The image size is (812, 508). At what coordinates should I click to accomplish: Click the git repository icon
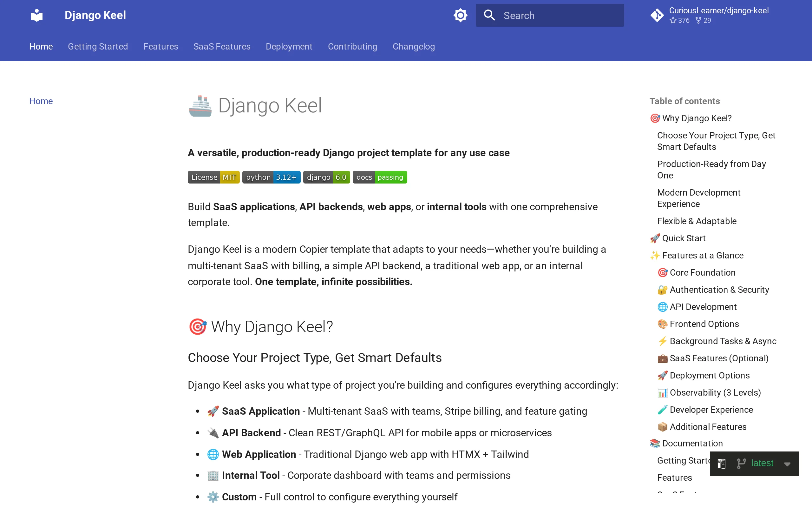pyautogui.click(x=657, y=15)
